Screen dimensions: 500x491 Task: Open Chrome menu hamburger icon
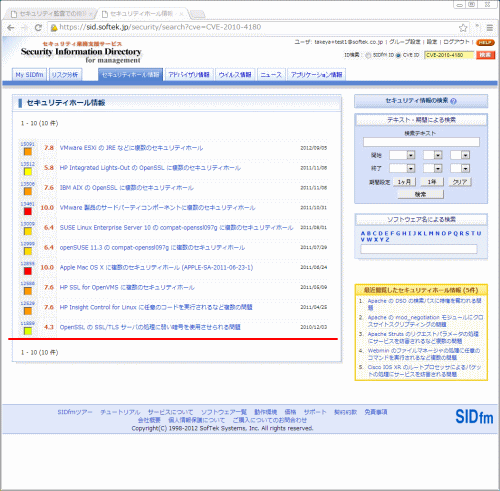[x=489, y=28]
